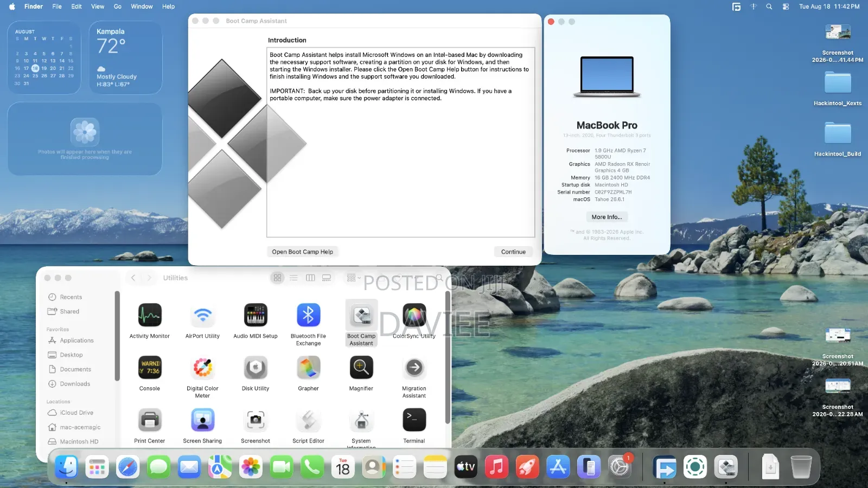Select the Screenshot utility icon in Finder
Screen dimensions: 868x488
pos(256,420)
